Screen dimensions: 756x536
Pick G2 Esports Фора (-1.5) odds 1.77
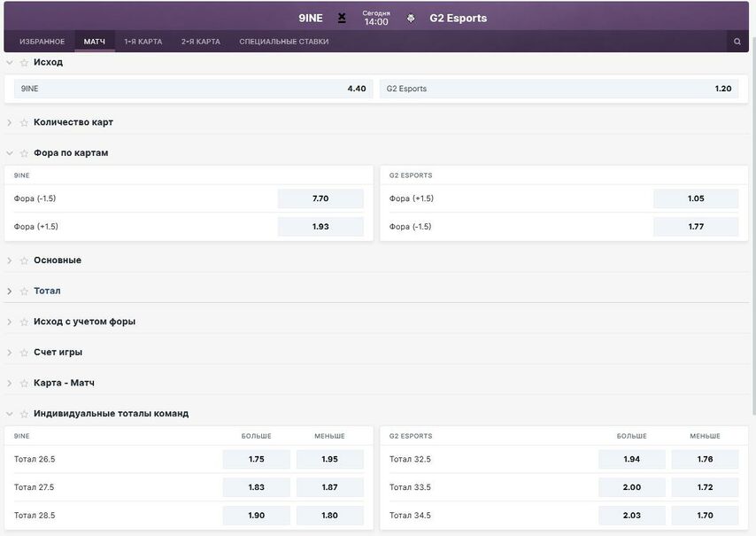[696, 227]
